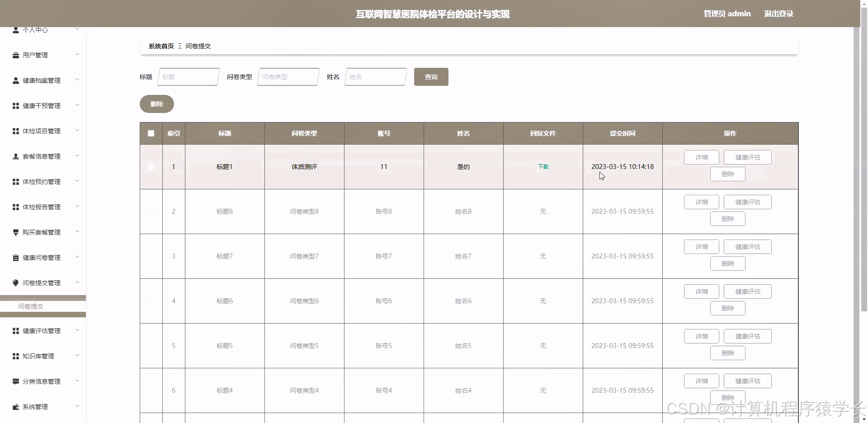Click the batch 删除 button above table
The image size is (868, 423).
coord(157,104)
